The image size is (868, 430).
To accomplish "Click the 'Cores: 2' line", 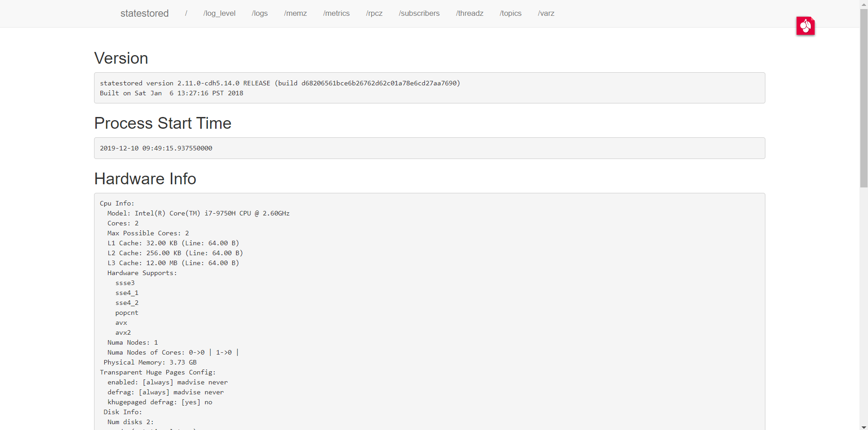I will (123, 223).
